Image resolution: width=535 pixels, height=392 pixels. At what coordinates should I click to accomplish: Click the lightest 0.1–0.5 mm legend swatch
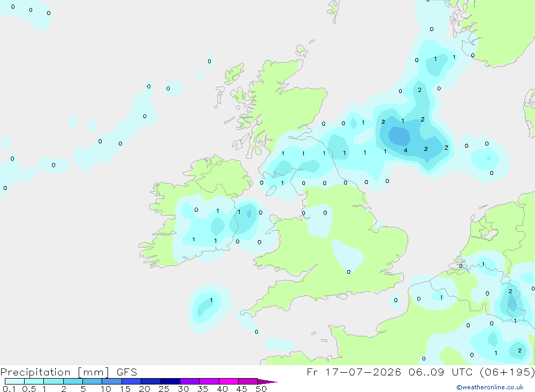click(x=14, y=381)
